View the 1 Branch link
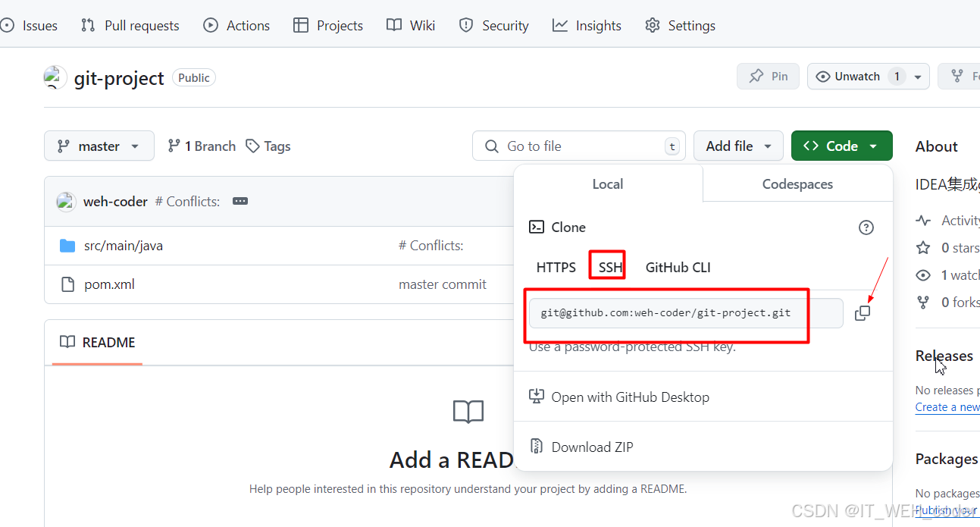980x527 pixels. pos(202,146)
